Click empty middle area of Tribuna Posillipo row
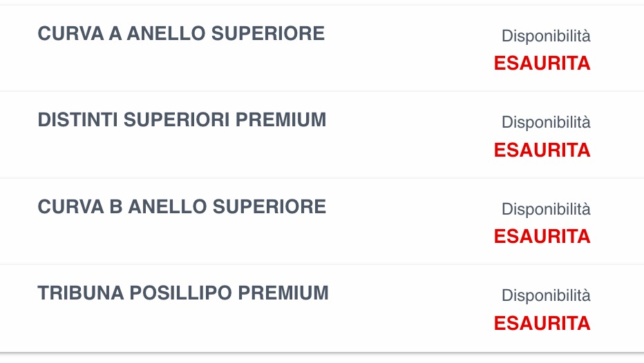The height and width of the screenshot is (363, 644). 408,308
